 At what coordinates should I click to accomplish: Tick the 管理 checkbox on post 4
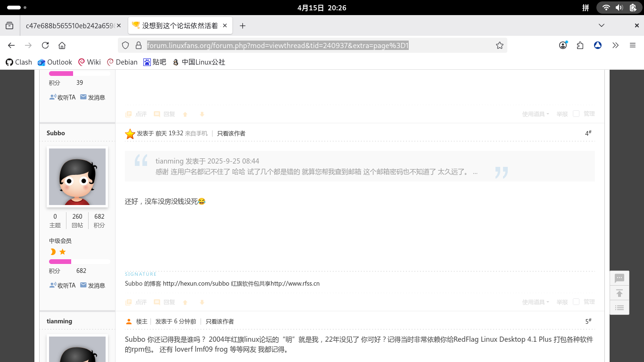point(576,302)
